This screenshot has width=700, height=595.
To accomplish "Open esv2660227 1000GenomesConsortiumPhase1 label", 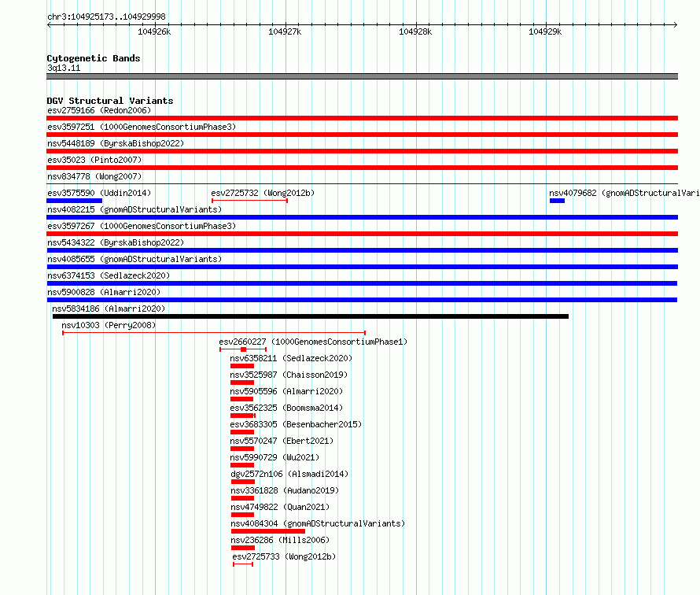I will 313,342.
